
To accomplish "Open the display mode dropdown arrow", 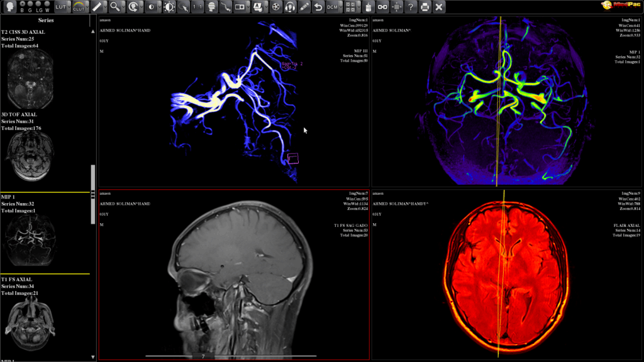I will (247, 7).
